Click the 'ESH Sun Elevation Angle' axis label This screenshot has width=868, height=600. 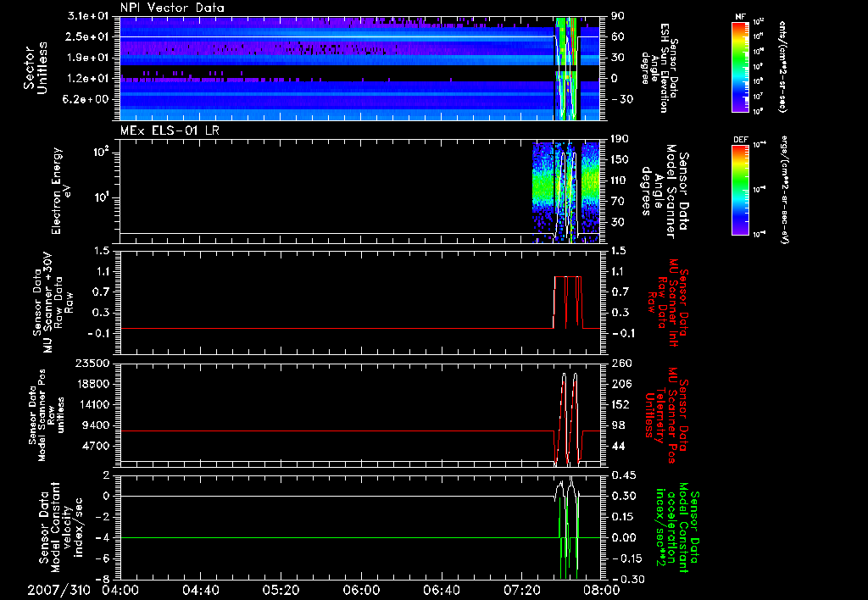click(x=659, y=68)
